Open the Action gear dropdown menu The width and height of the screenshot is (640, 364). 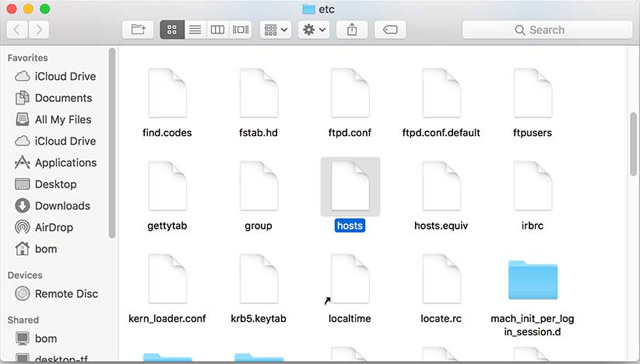(313, 30)
